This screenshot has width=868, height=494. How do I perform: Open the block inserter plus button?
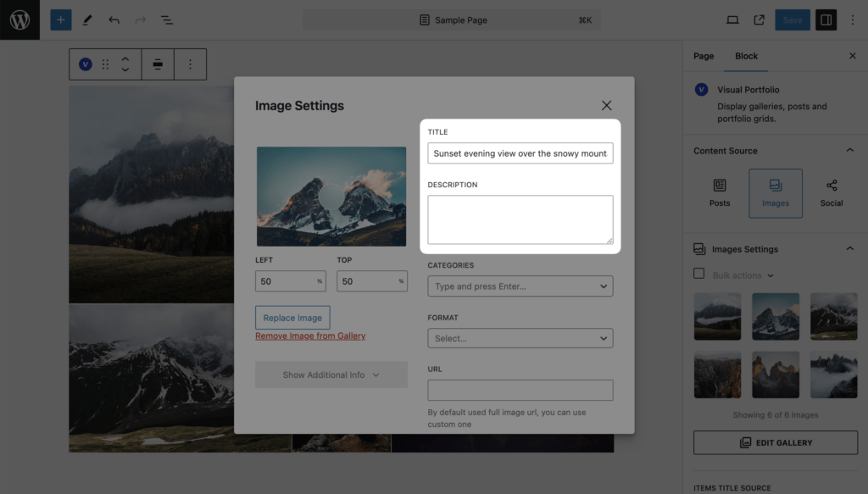(61, 20)
